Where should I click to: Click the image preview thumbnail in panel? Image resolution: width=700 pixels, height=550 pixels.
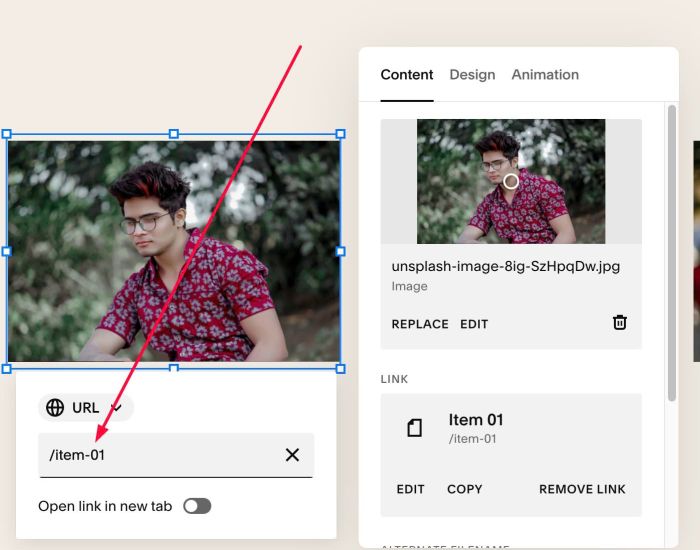coord(511,181)
